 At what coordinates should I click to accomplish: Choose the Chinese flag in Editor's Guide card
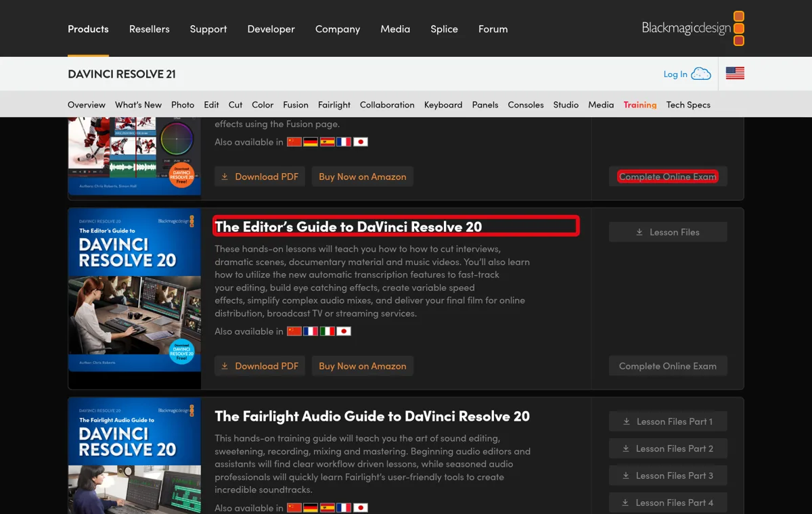click(294, 331)
